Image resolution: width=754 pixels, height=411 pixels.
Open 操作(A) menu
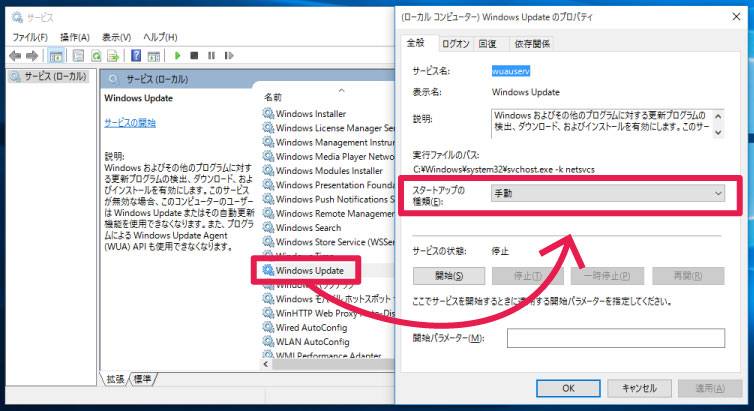pos(75,37)
